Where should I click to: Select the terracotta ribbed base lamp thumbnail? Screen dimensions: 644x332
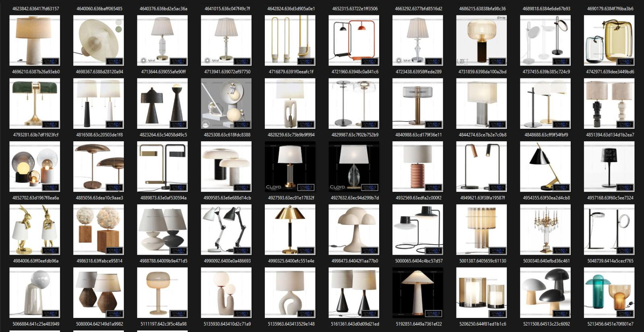click(x=418, y=166)
